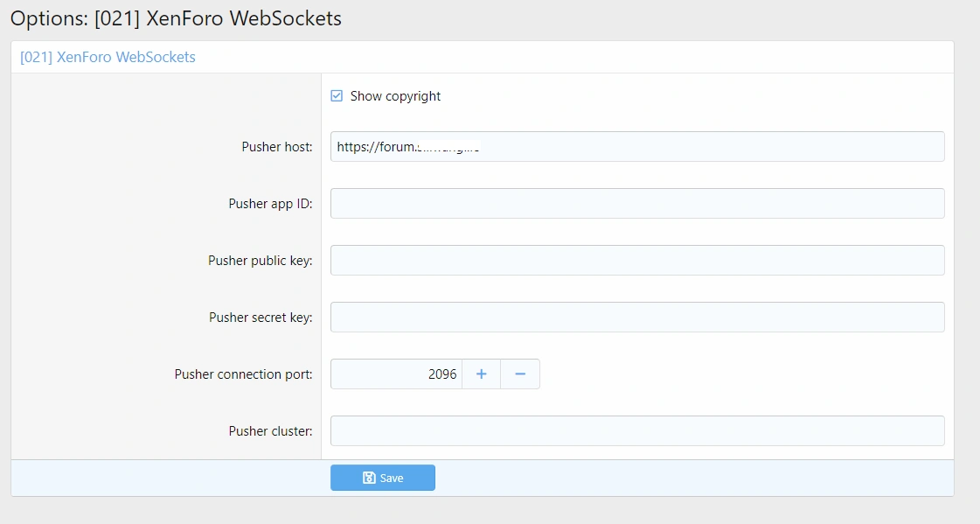Click the 'Pusher cluster:' label

(270, 431)
